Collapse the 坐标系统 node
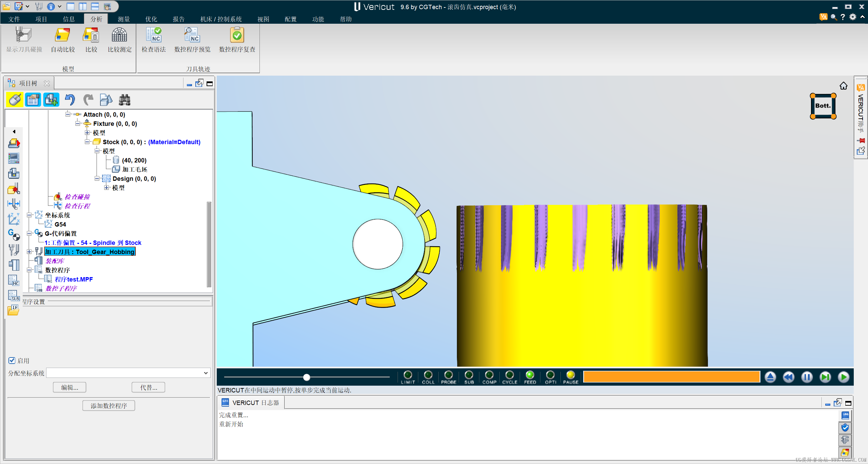Viewport: 868px width, 464px height. pos(29,215)
